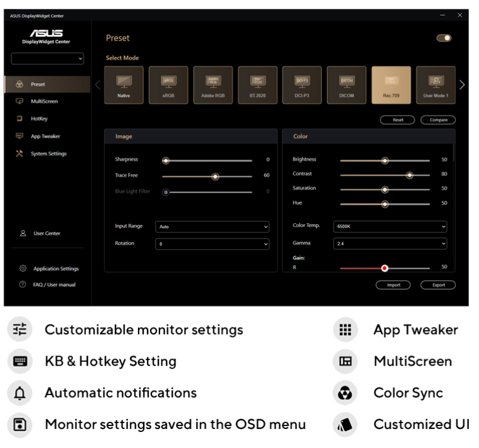Click the Export button
479x448 pixels.
coord(438,285)
